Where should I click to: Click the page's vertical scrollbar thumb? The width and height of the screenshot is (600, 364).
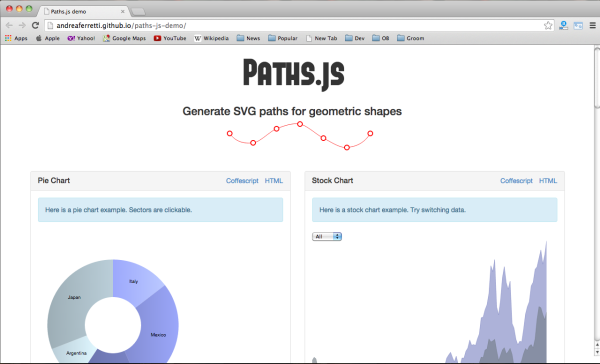tap(597, 77)
